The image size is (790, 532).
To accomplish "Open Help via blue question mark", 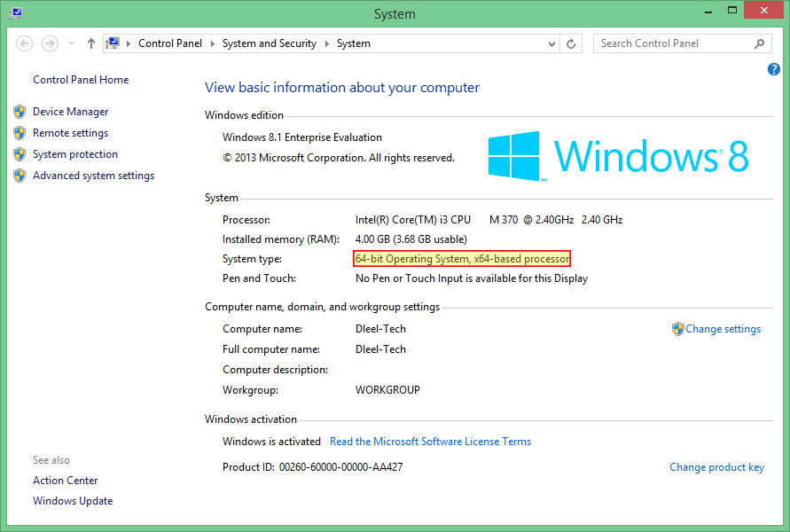I will click(x=774, y=69).
